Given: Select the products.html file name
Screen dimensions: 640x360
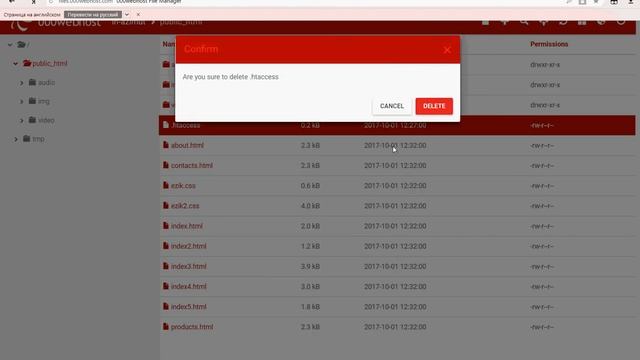Looking at the screenshot, I should [x=192, y=327].
